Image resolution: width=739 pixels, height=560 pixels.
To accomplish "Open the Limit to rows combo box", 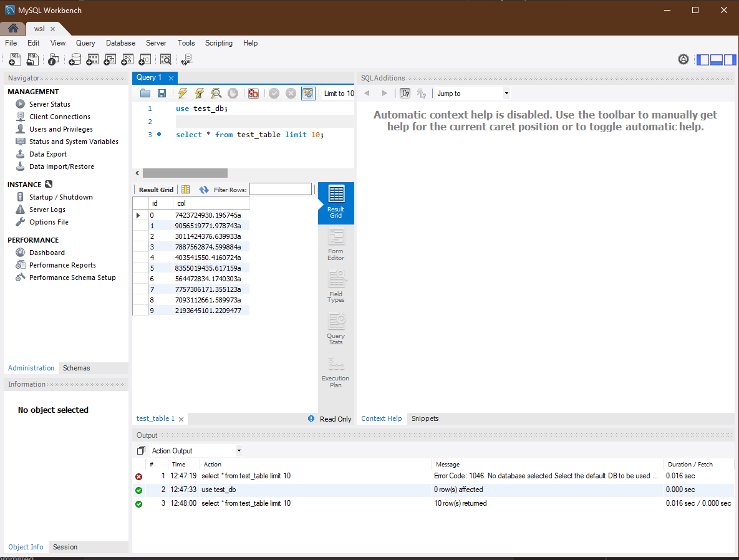I will tap(339, 94).
